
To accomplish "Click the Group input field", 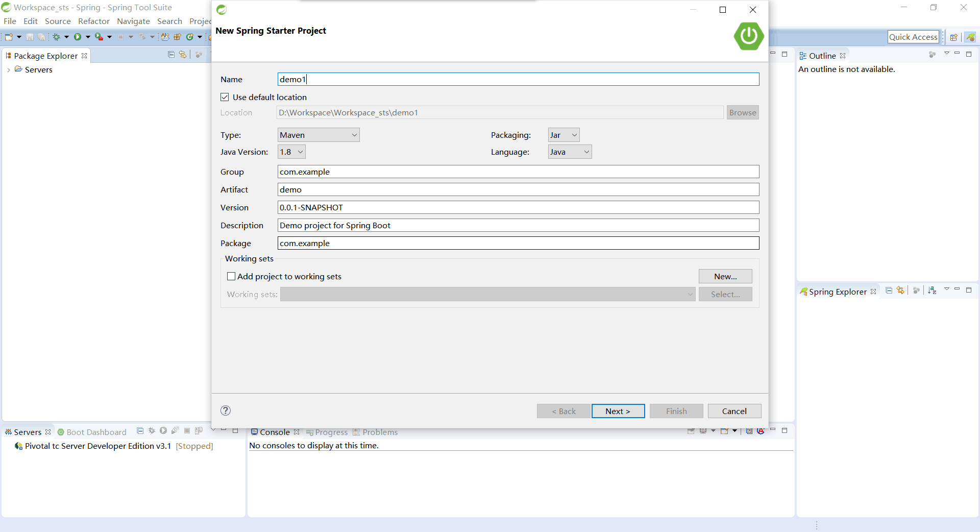I will (x=518, y=172).
